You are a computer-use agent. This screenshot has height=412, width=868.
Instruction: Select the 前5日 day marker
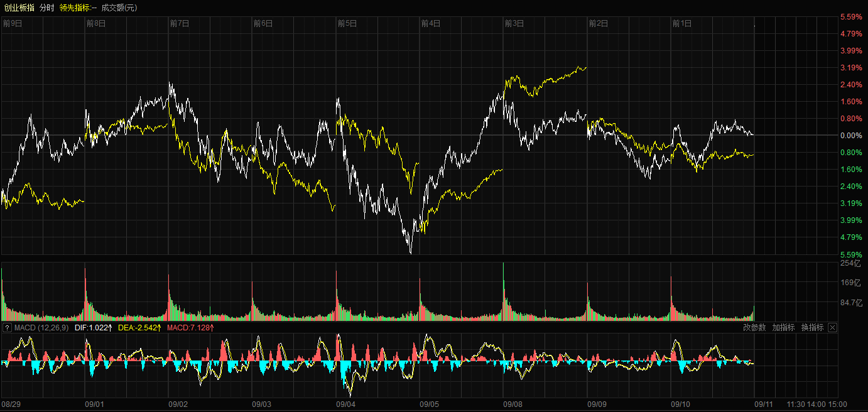pos(347,23)
